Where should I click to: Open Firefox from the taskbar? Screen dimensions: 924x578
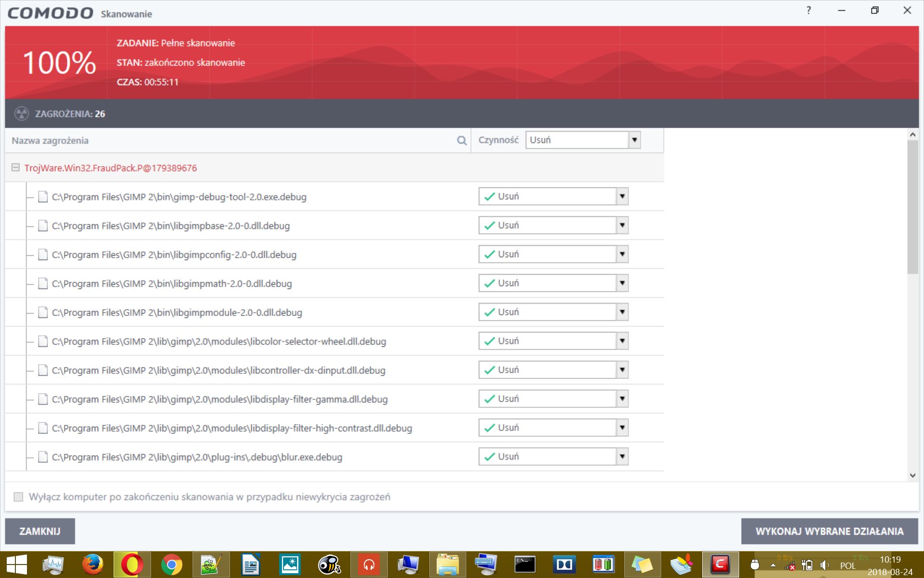pyautogui.click(x=92, y=565)
